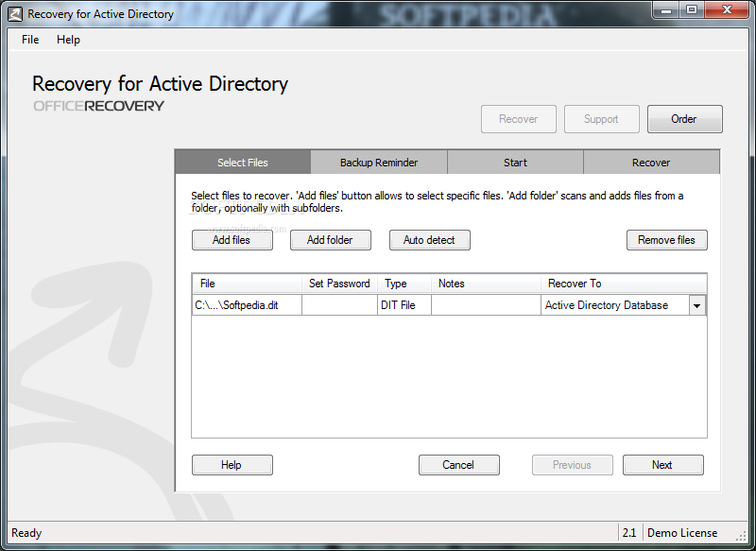Click the Add files button
The height and width of the screenshot is (551, 756).
click(232, 240)
